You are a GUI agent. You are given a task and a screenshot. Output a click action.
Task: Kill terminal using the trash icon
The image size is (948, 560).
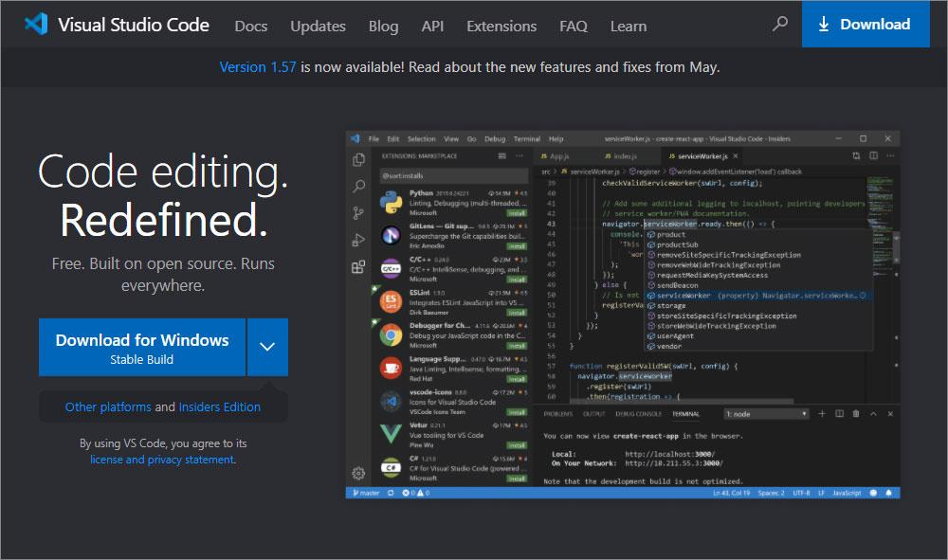coord(856,414)
